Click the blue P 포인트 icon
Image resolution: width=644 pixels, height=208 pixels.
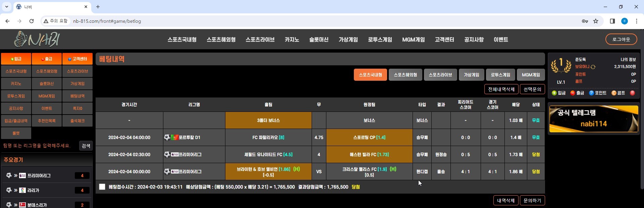click(591, 93)
